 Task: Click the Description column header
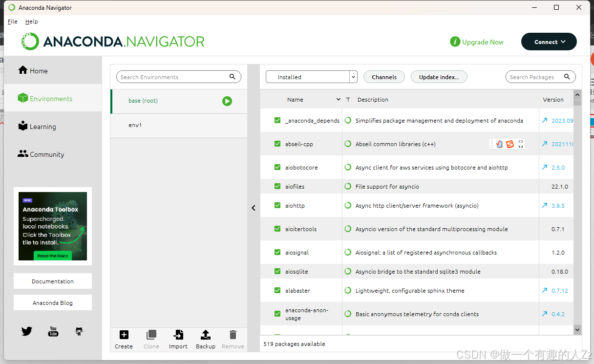pyautogui.click(x=373, y=99)
